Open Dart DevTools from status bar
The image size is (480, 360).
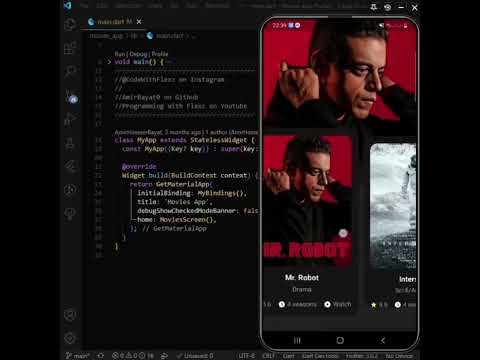(x=320, y=356)
